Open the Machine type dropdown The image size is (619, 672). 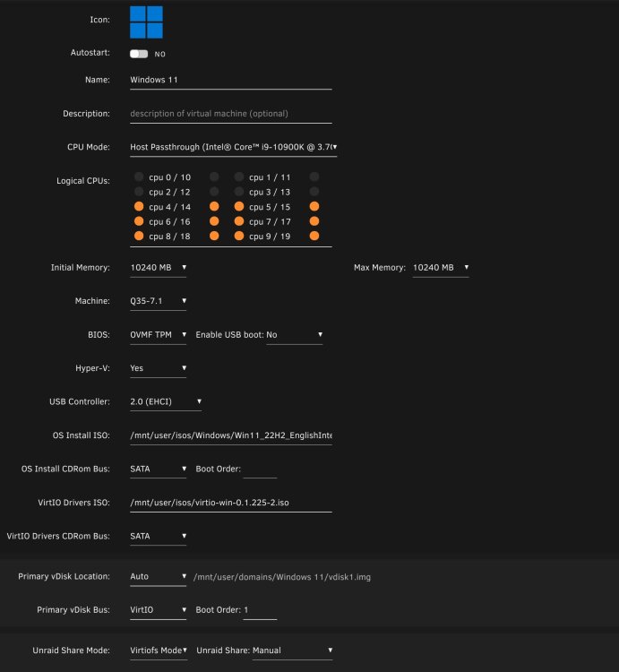coord(158,301)
